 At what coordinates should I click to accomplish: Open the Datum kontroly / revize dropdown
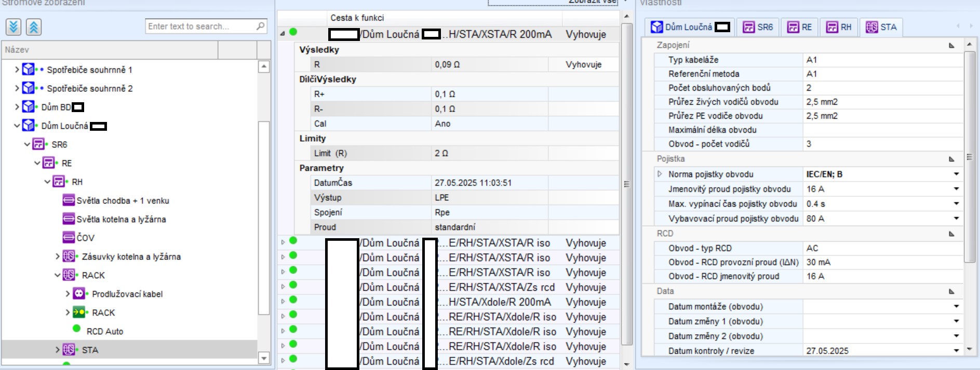click(x=956, y=351)
